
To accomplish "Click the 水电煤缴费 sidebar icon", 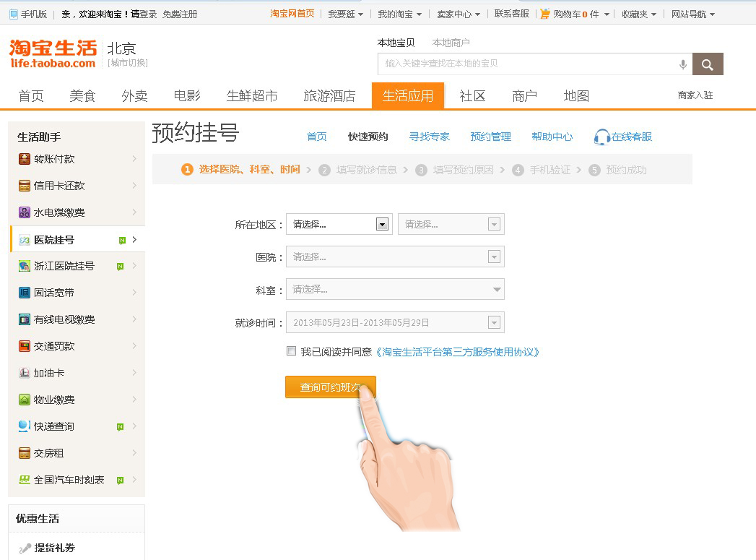I will [x=25, y=212].
